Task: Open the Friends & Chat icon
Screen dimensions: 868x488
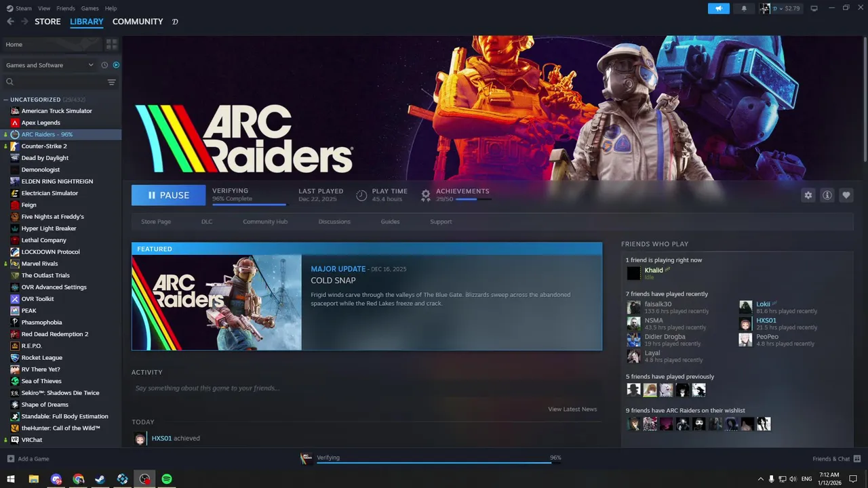Action: click(x=857, y=459)
